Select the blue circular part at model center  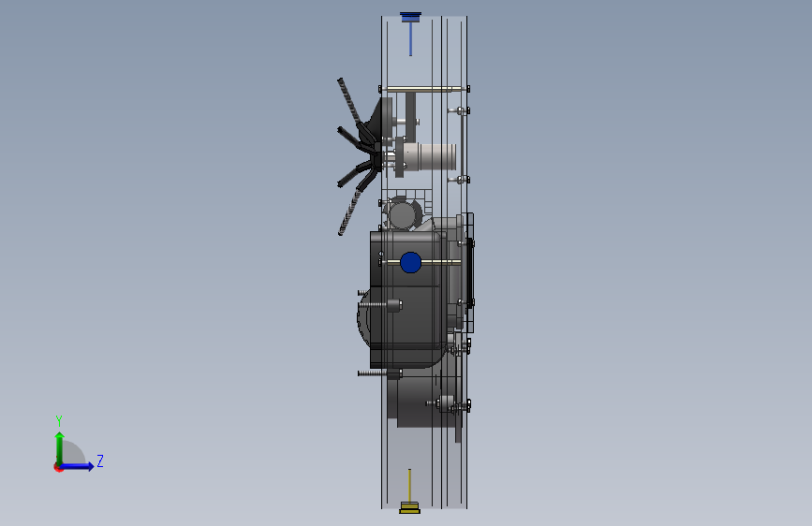click(410, 262)
